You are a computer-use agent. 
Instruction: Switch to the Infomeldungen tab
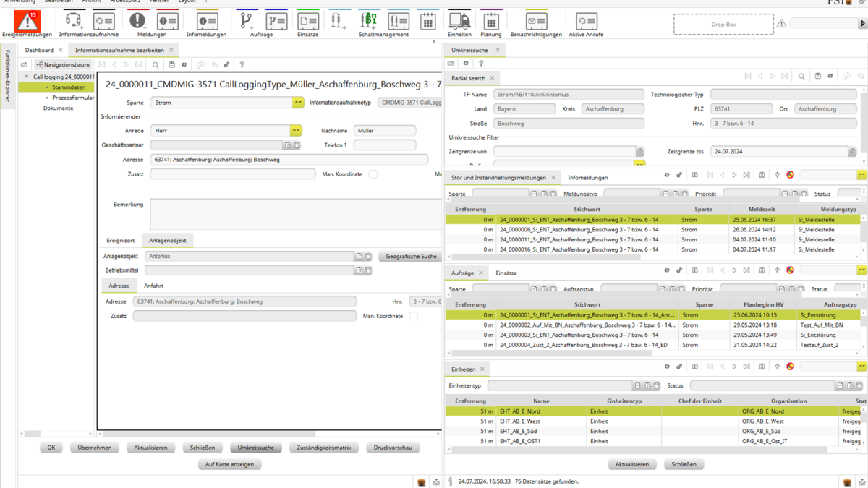[x=587, y=177]
